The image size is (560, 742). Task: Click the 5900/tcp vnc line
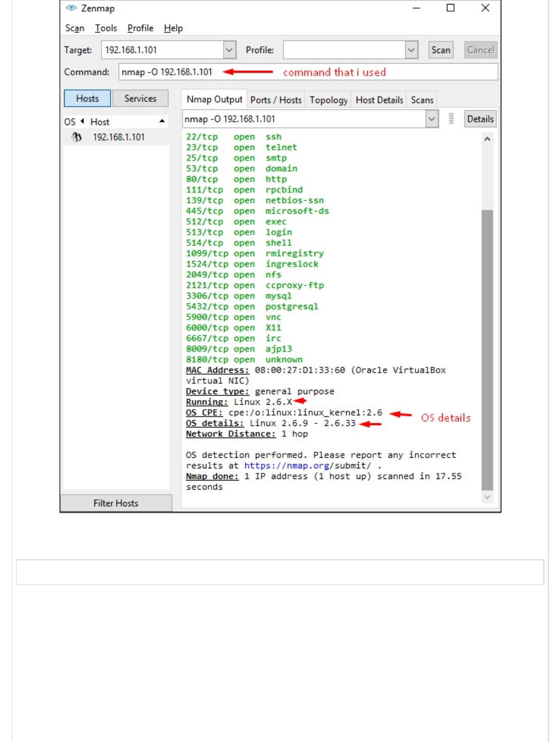pyautogui.click(x=234, y=317)
